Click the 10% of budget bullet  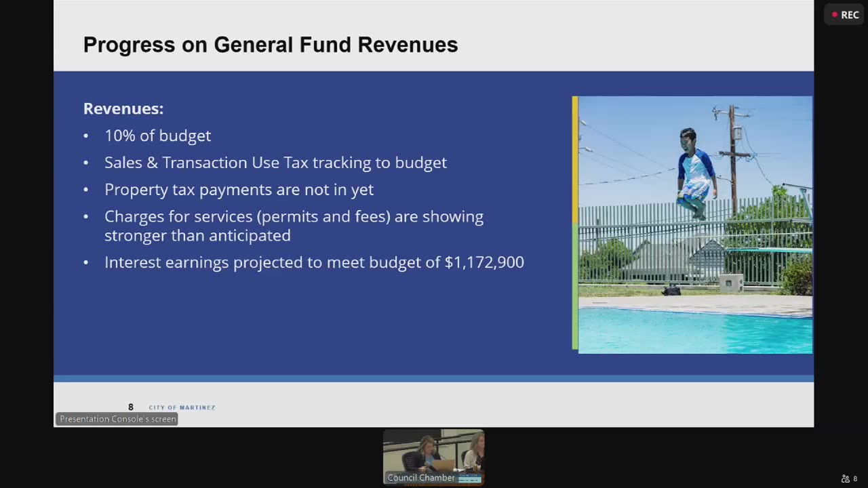(x=157, y=136)
